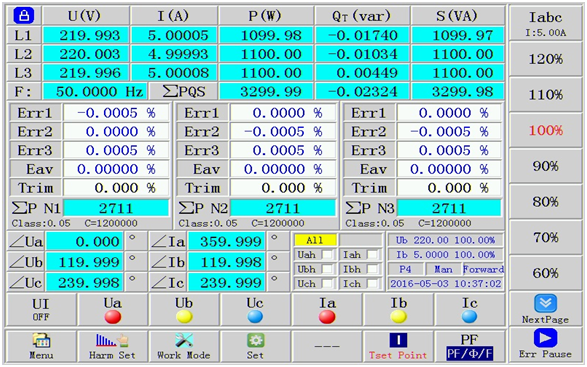Screen dimensions: 587x367
Task: Set the 120% level
Action: [x=545, y=59]
